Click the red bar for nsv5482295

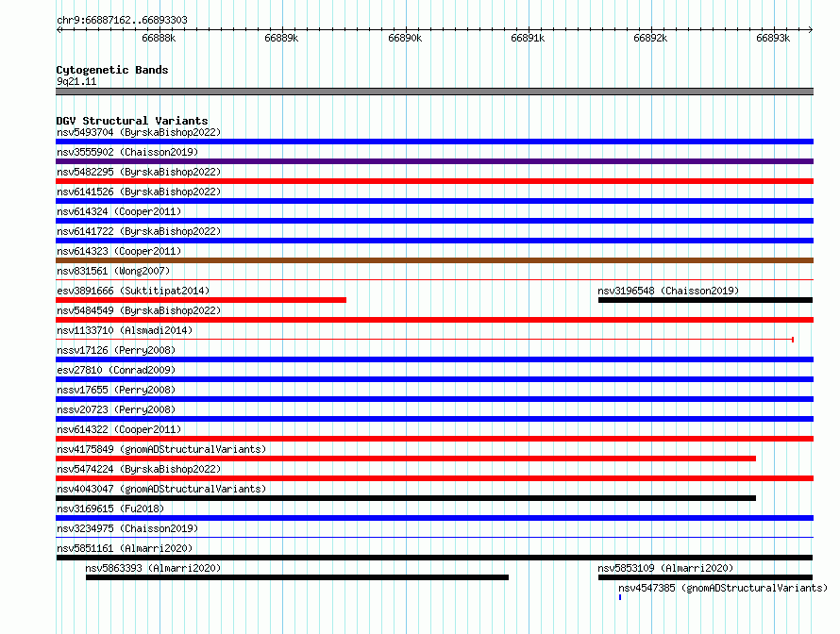(x=434, y=181)
